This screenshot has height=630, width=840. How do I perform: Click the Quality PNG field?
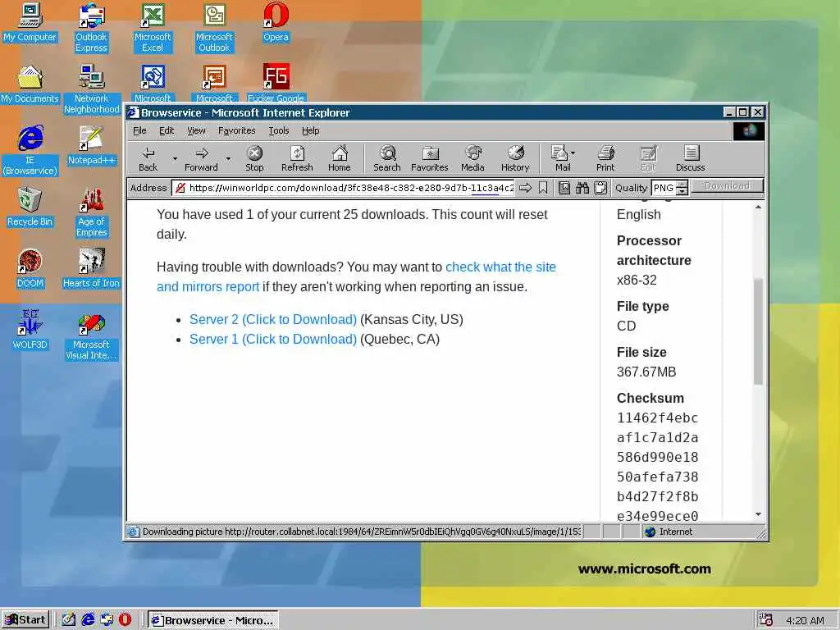point(664,188)
